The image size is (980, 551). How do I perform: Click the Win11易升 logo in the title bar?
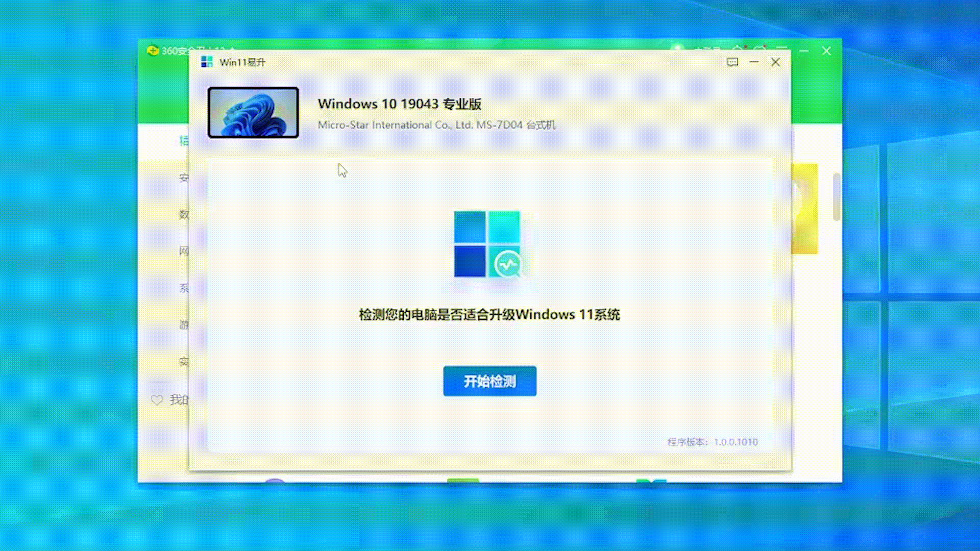tap(207, 62)
